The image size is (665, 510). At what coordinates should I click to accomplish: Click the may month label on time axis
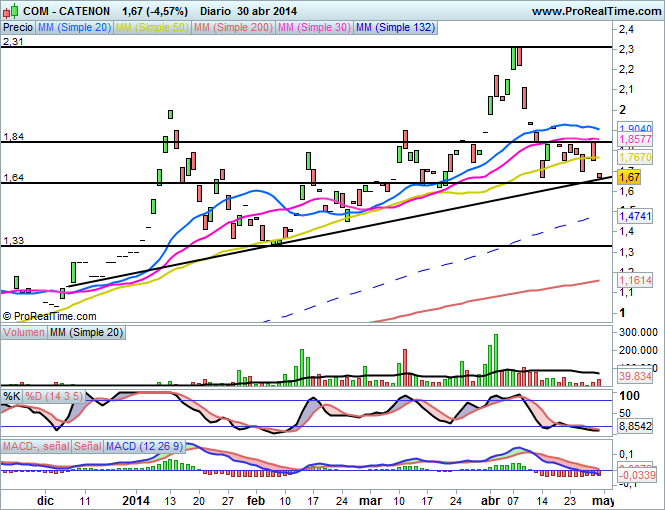pos(603,501)
